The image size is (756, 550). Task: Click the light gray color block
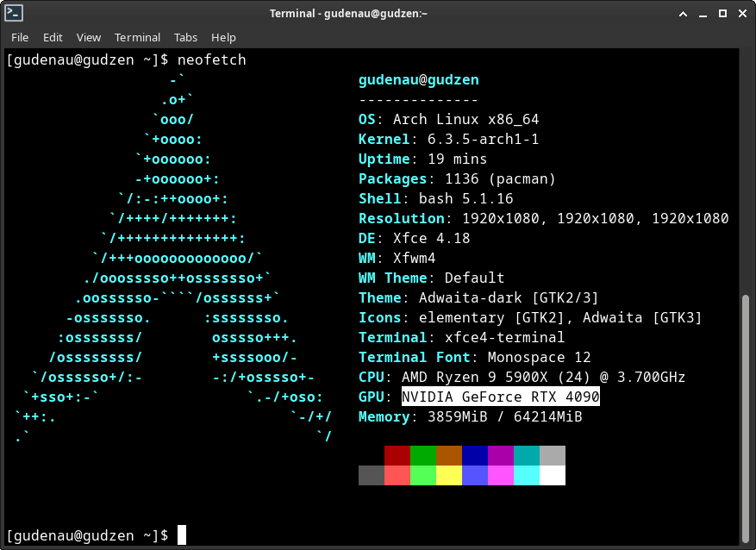pos(553,455)
